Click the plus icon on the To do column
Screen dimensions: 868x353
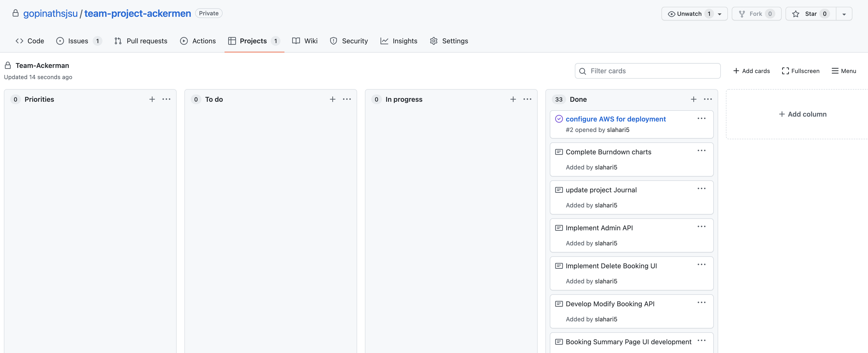tap(332, 99)
